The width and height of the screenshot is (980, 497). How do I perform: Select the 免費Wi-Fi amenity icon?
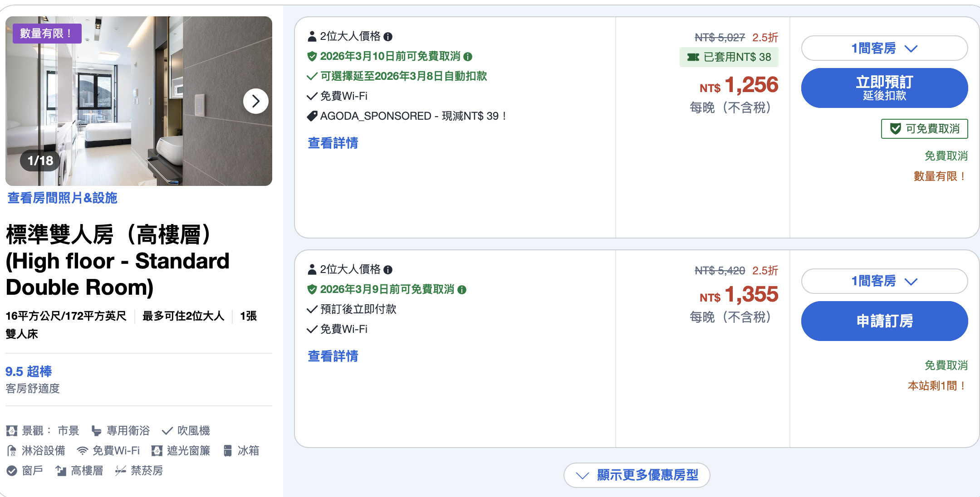82,450
